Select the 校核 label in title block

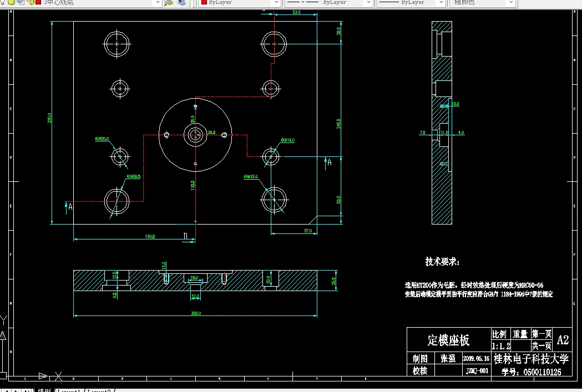click(x=420, y=371)
